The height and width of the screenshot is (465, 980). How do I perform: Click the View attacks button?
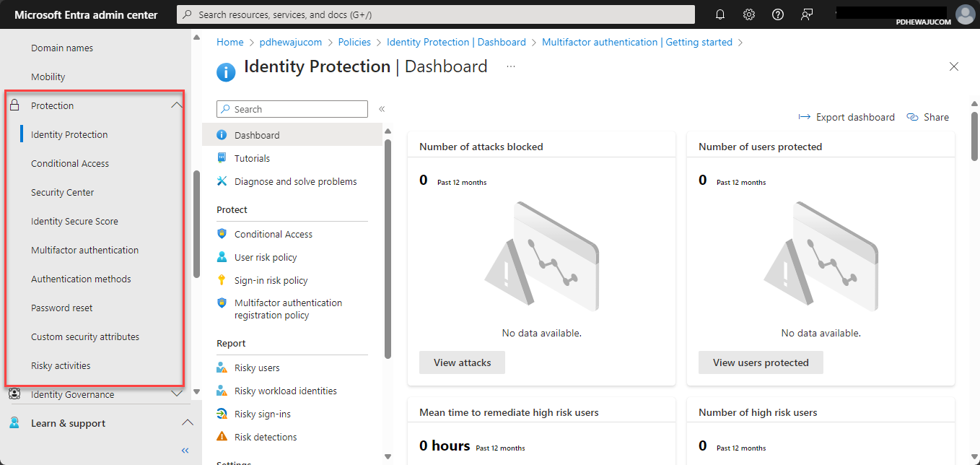(462, 362)
